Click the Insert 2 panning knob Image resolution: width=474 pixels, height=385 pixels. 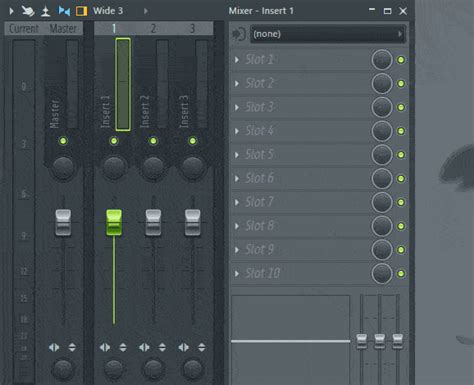(153, 168)
